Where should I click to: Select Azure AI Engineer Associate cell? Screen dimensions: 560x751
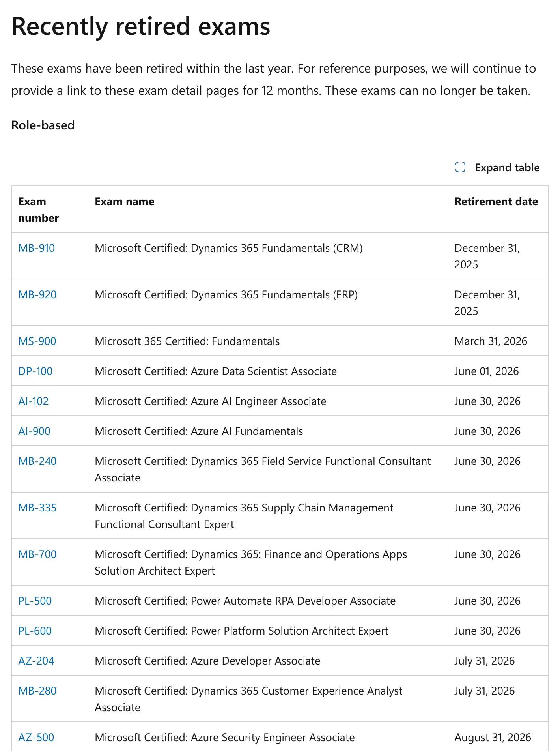pyautogui.click(x=211, y=401)
